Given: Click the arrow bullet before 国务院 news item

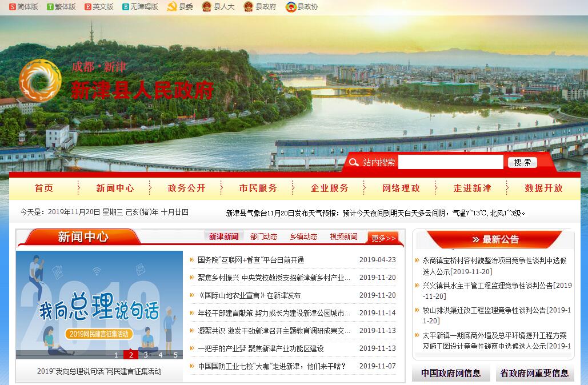Looking at the screenshot, I should click(x=192, y=260).
